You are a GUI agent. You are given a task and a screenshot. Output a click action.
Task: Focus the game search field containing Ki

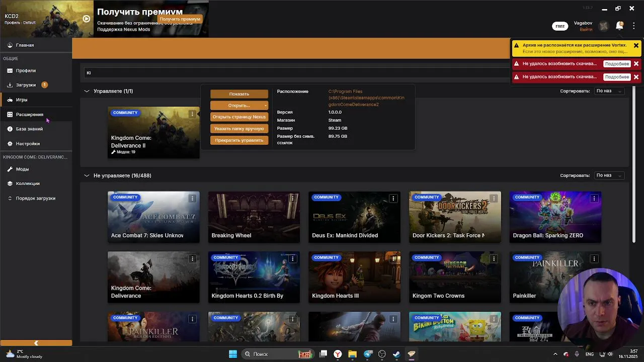297,73
